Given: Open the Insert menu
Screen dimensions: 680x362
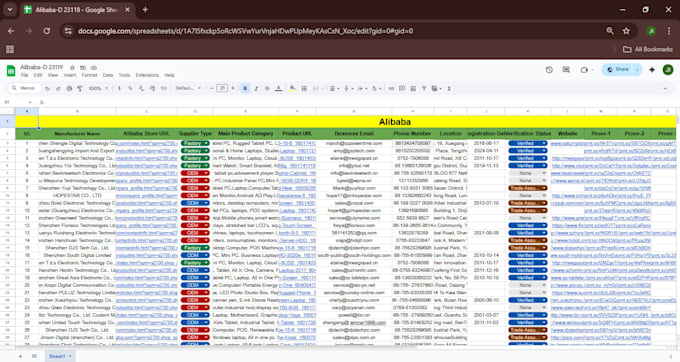Looking at the screenshot, I should pos(70,75).
